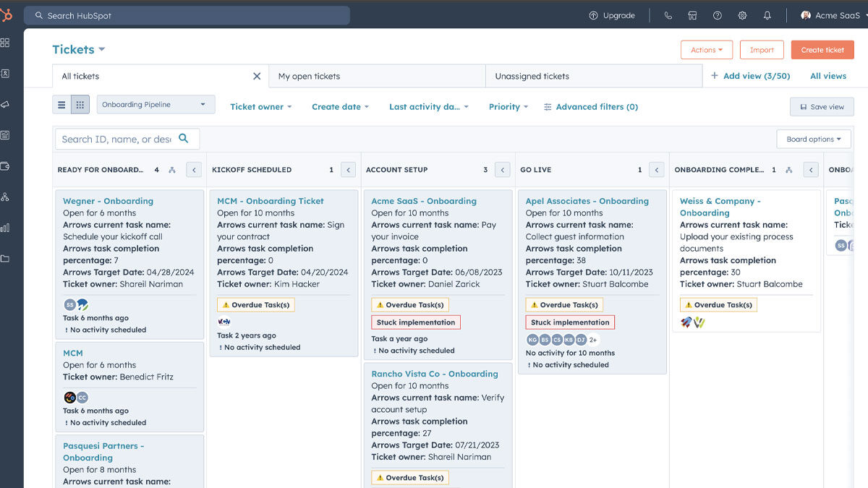The image size is (868, 488).
Task: Collapse the Onboarding Complete column
Action: (811, 170)
